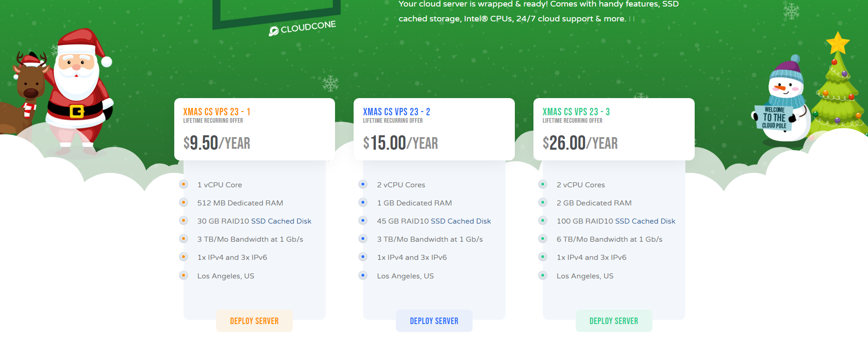Click the 2 GB Dedicated RAM text
Screen dimensions: 868x351
pyautogui.click(x=594, y=203)
